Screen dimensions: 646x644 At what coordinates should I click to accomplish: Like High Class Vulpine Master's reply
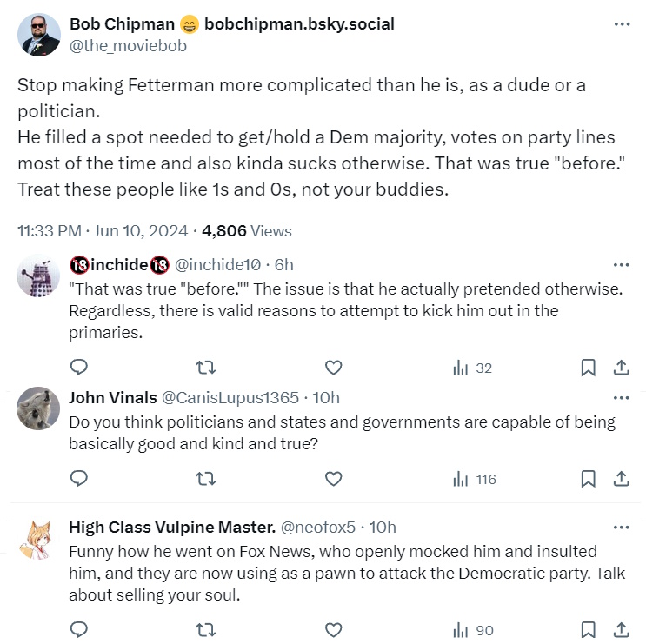tap(333, 628)
